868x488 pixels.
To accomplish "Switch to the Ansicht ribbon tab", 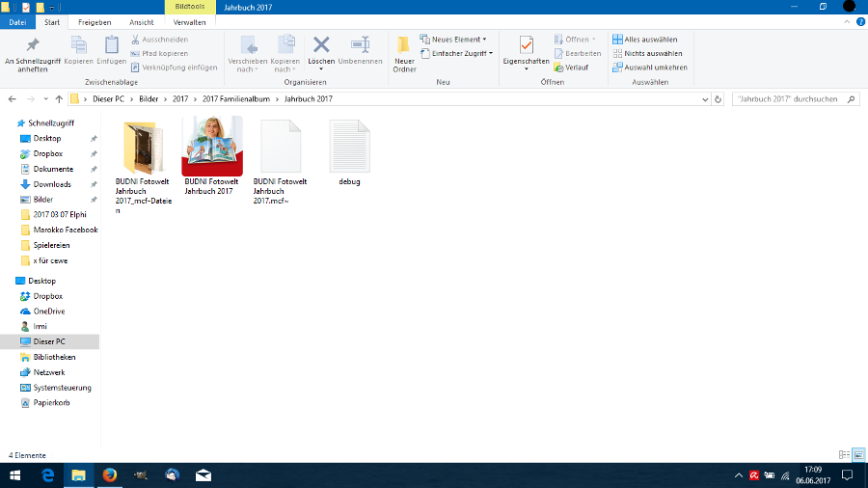I will click(x=142, y=22).
